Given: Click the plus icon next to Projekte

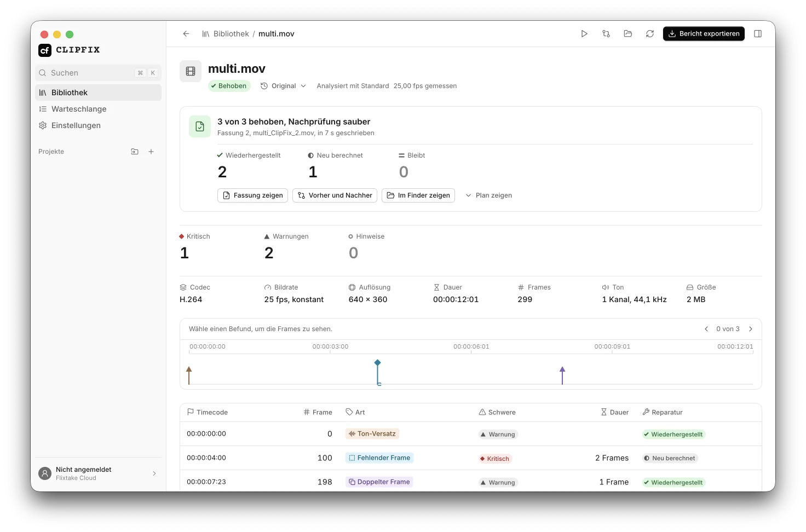Looking at the screenshot, I should click(x=151, y=152).
